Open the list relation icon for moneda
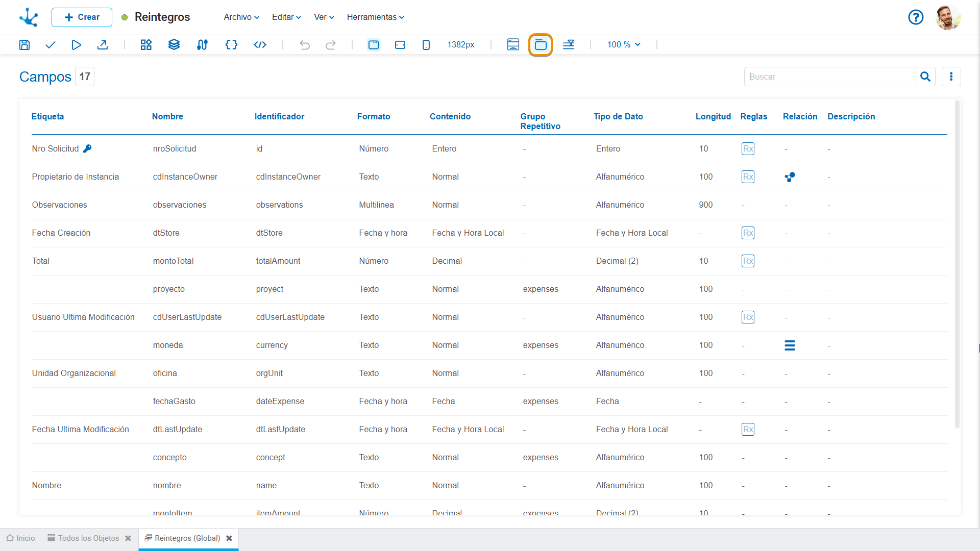980x551 pixels. (x=790, y=345)
